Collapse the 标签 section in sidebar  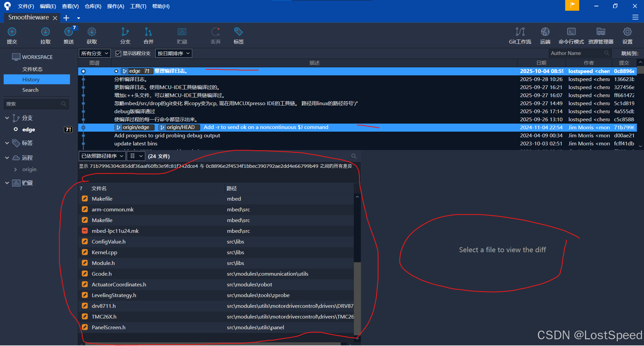[7, 143]
